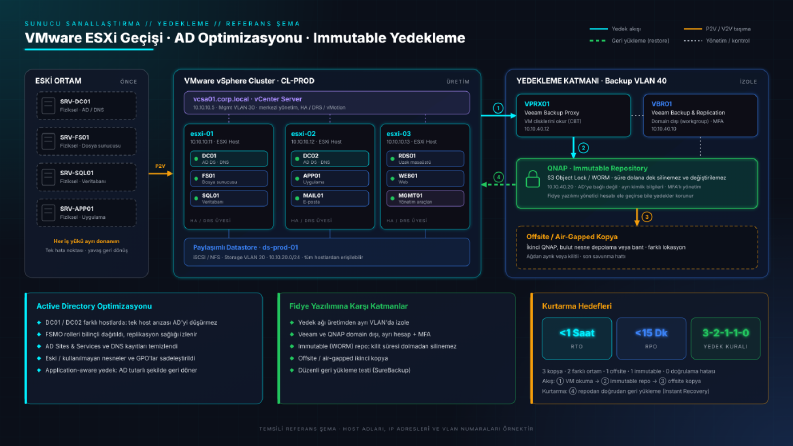Image resolution: width=793 pixels, height=446 pixels.
Task: Click the AD Sites & Services bullet line
Action: pos(107,346)
